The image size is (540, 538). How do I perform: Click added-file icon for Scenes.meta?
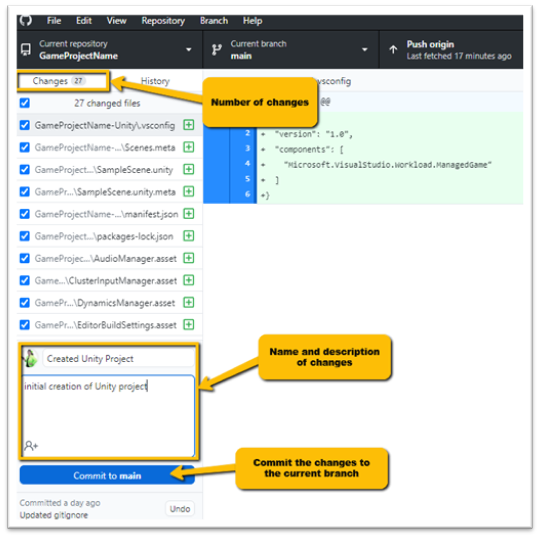point(189,147)
